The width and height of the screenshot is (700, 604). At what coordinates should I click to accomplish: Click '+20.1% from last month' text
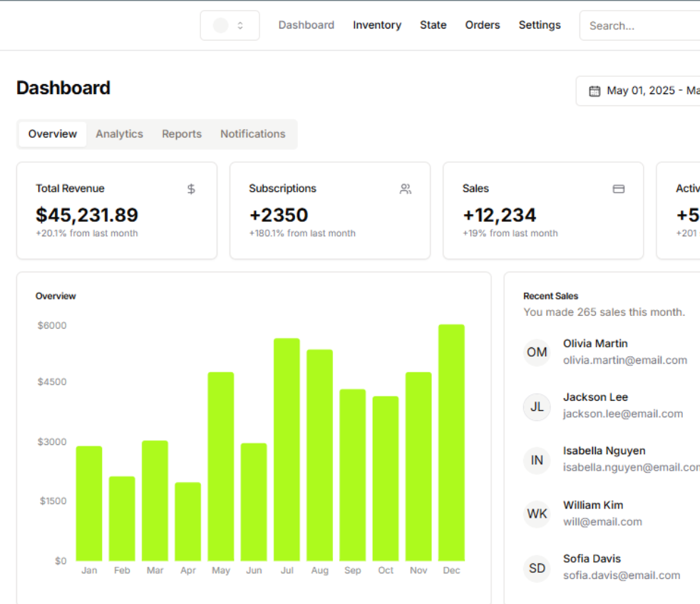(87, 233)
